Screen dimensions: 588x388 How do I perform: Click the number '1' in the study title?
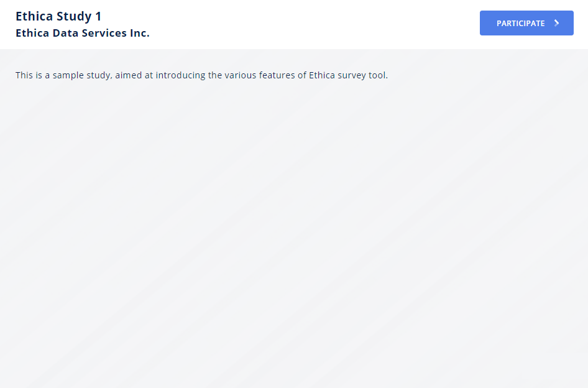pyautogui.click(x=99, y=17)
